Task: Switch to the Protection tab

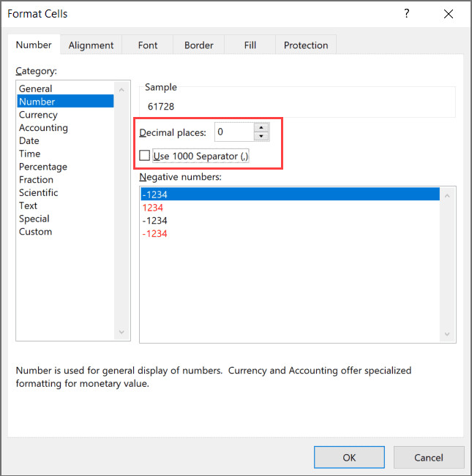Action: click(x=306, y=45)
